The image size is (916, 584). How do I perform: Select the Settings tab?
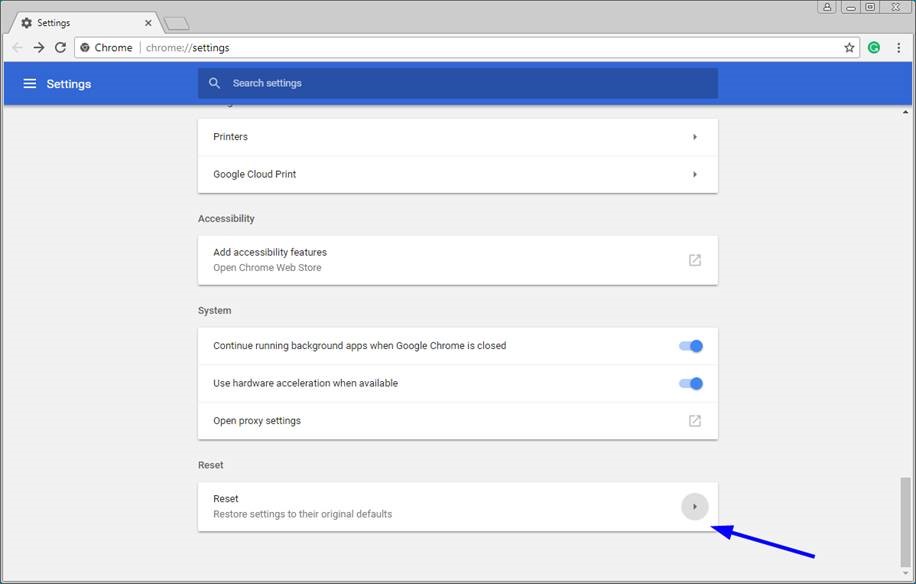[85, 23]
